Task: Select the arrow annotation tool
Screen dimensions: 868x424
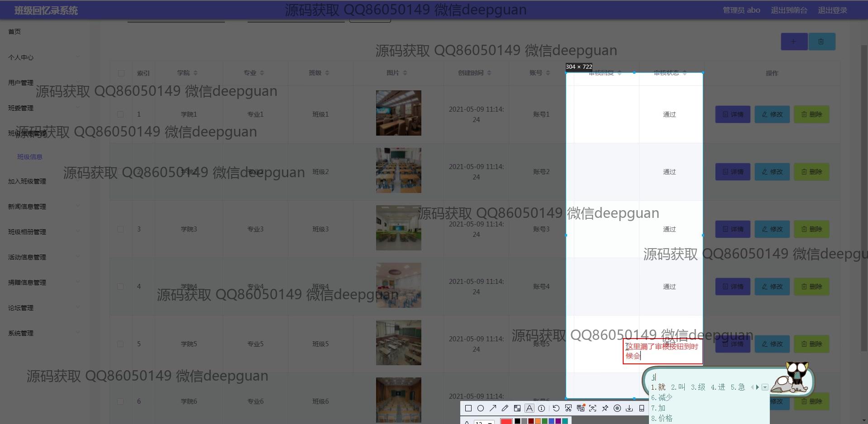Action: 493,409
